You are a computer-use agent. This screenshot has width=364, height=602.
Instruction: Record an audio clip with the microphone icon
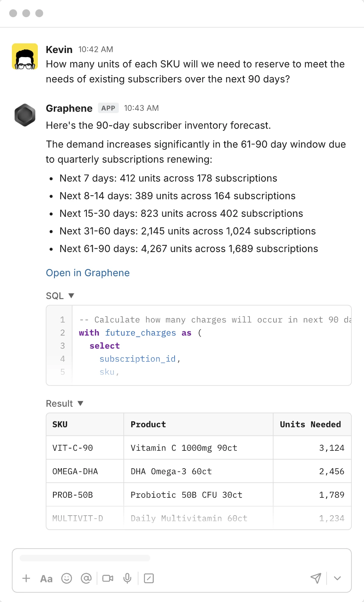[128, 578]
